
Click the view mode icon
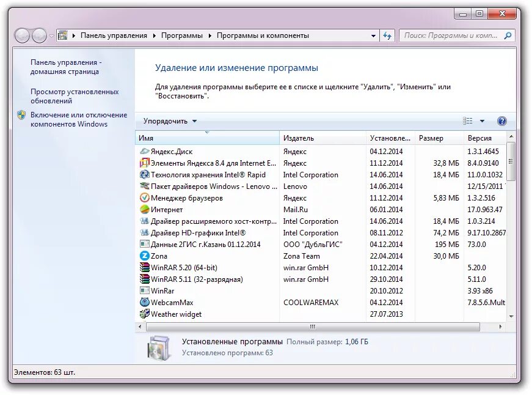click(x=467, y=121)
